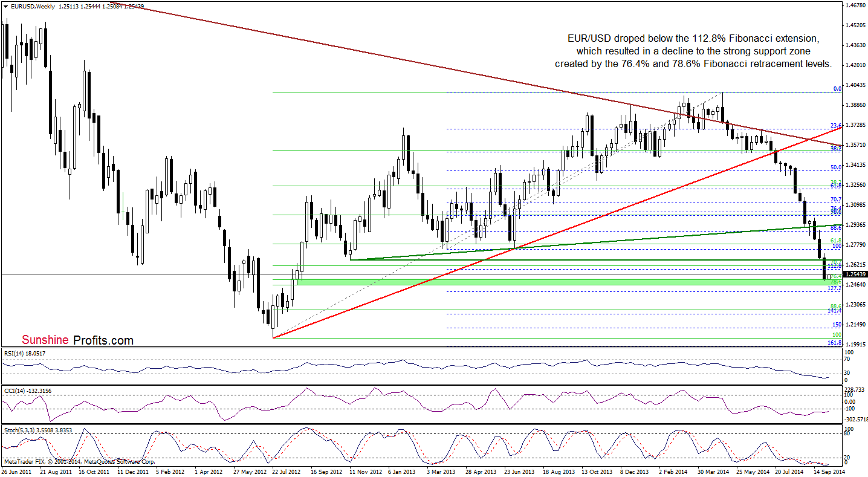Click date label 20 Jul 2014
The image size is (868, 477).
(x=789, y=471)
